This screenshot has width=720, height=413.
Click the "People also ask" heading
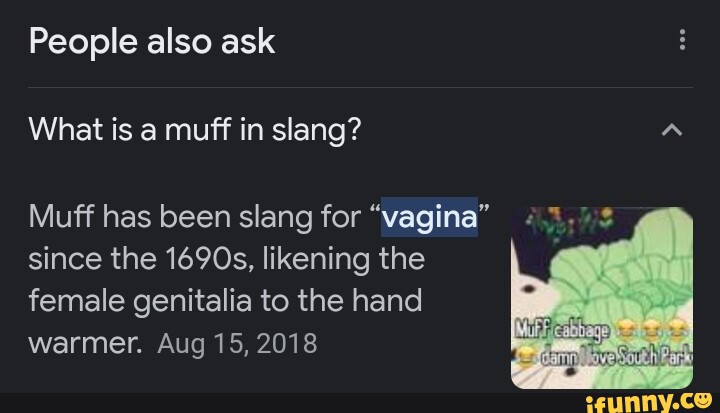pos(151,41)
